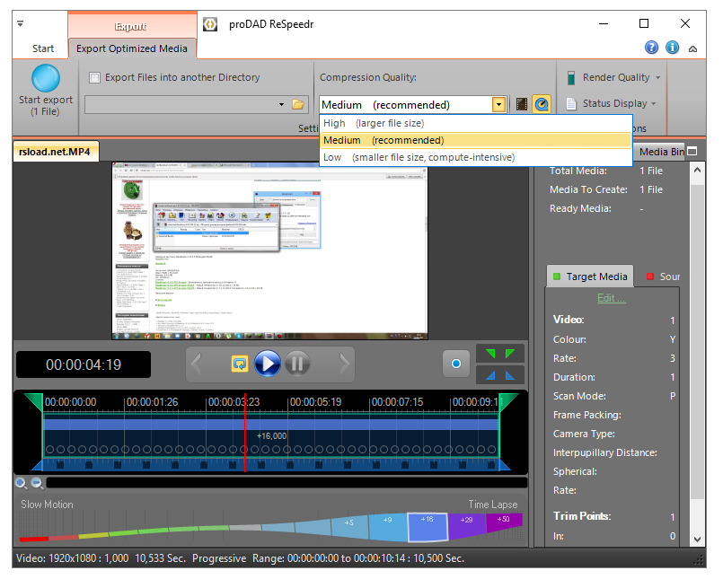Open the Render Quality dropdown
The image size is (723, 588).
pos(614,77)
